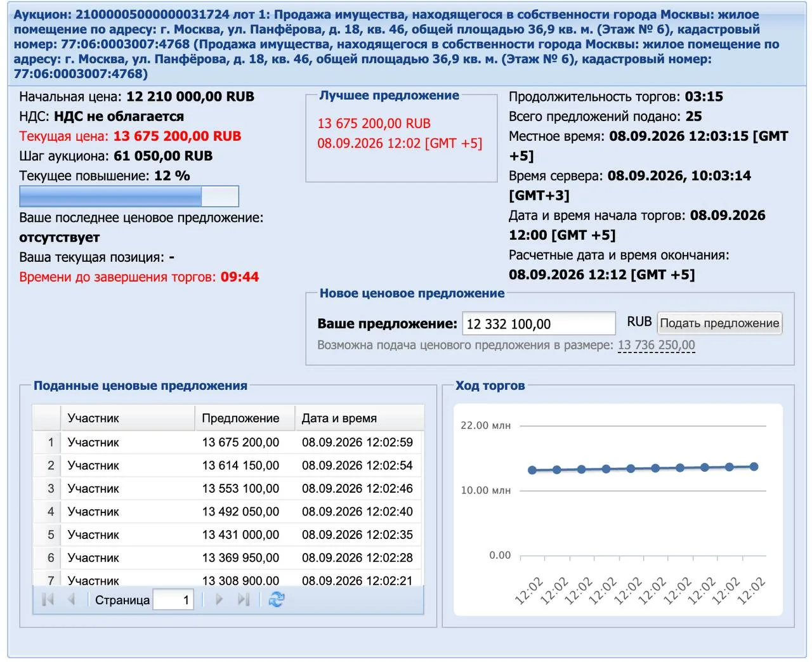Click the 'Ход торгов' panel title
This screenshot has height=662, width=812.
pyautogui.click(x=490, y=386)
